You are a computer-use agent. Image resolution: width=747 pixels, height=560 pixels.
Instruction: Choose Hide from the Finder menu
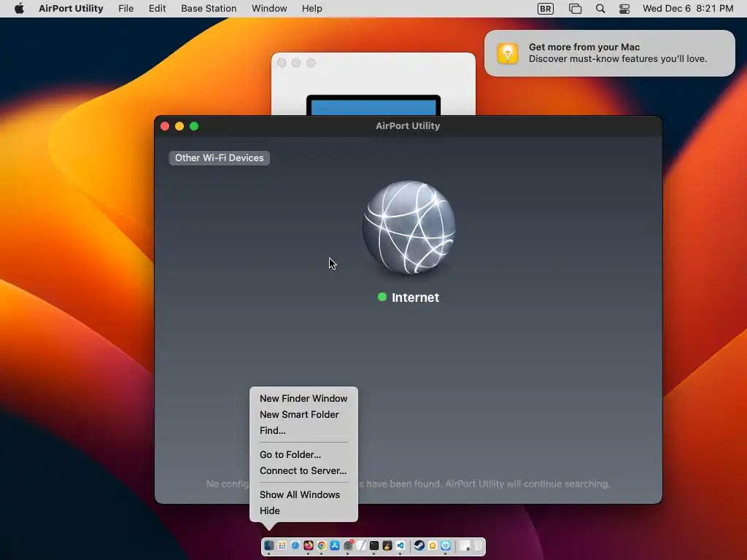pos(303,510)
